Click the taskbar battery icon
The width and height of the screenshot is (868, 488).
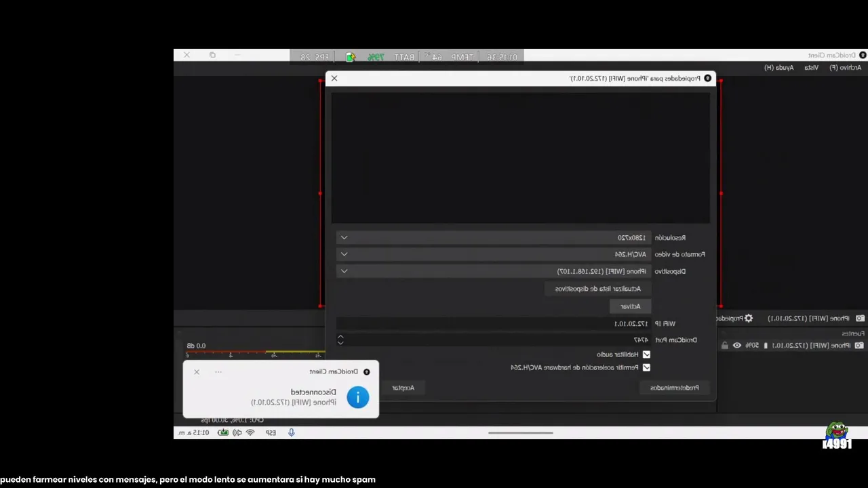(223, 432)
